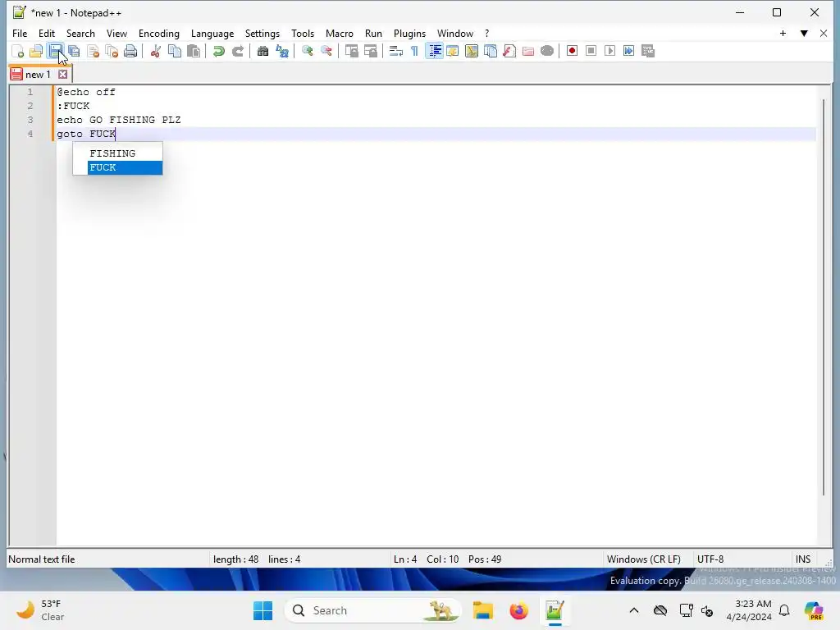Screen dimensions: 840x630
Task: Click the taskbar Search box
Action: click(373, 610)
